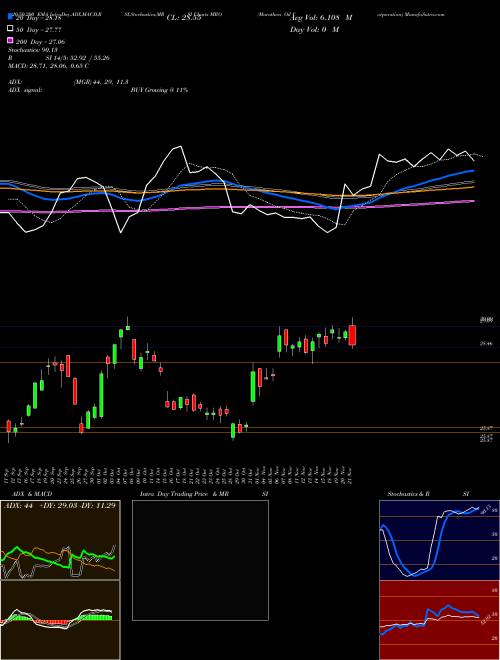Click the blue 20 Day EMA legend swatch

click(10, 17)
